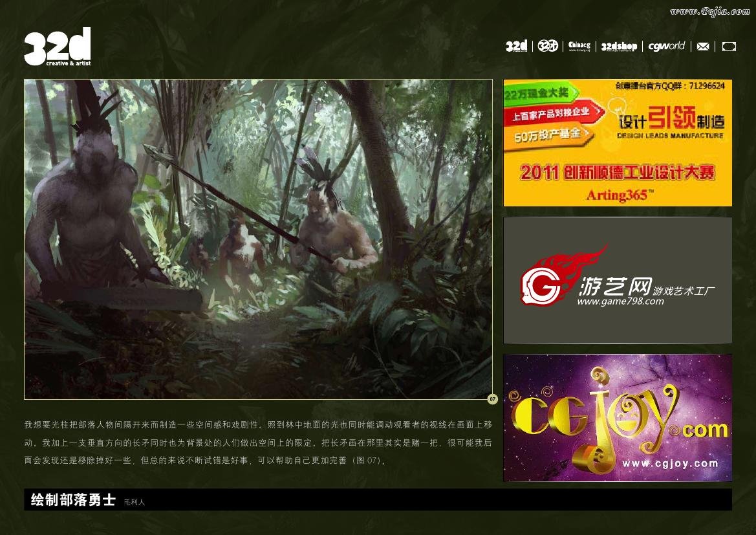Open the round 32d badge icon in navigation

tap(548, 46)
